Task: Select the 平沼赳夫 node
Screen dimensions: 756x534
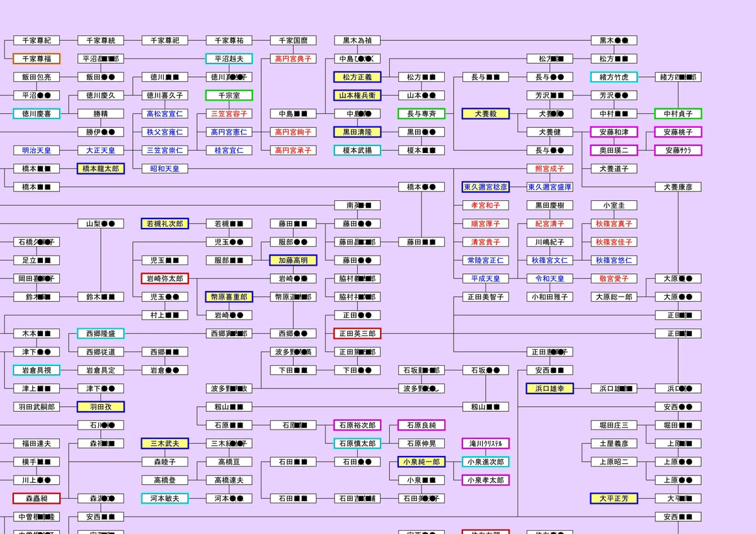Action: tap(229, 59)
